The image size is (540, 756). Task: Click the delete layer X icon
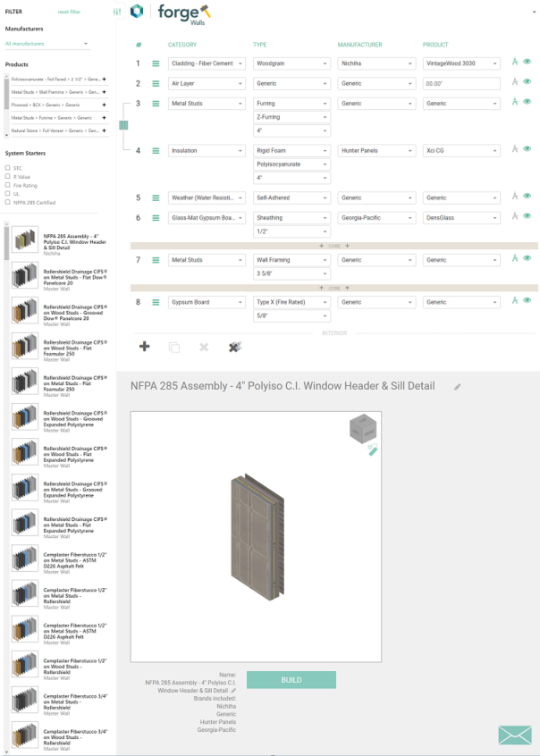tap(204, 347)
